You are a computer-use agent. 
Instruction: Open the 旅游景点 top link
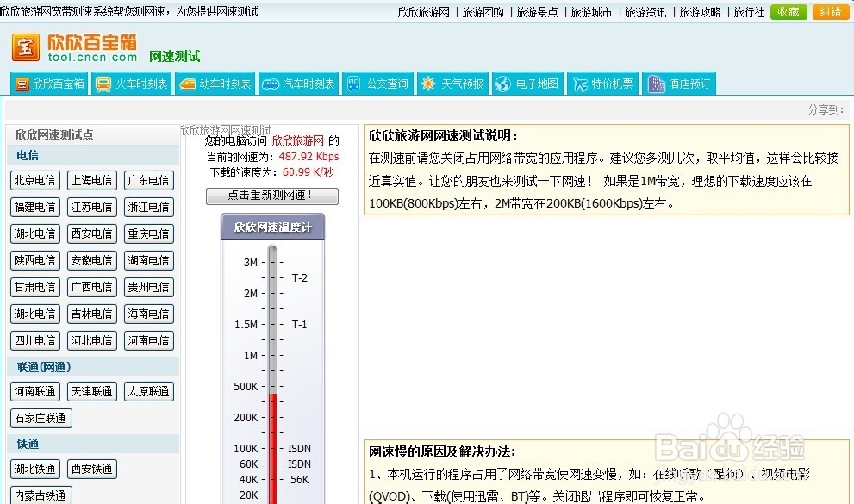537,12
